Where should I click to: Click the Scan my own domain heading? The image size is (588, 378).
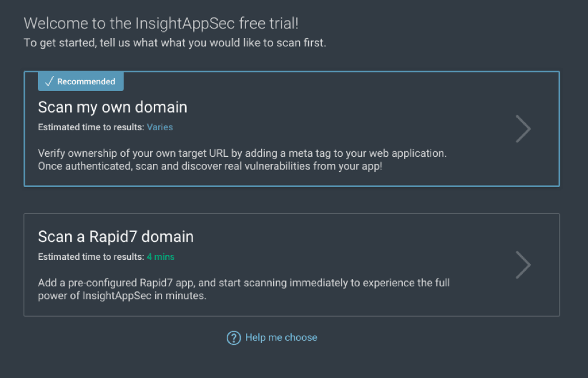(112, 107)
